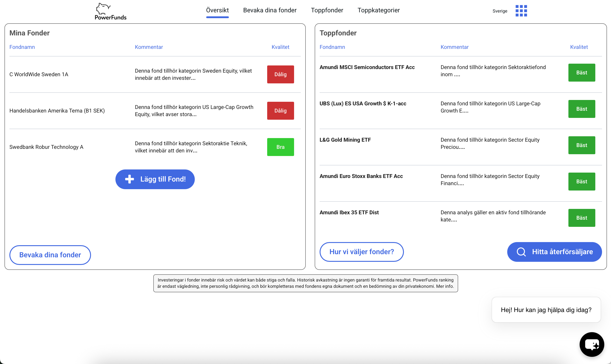Select the Översikt tab
Screen dimensions: 611x364
click(217, 10)
